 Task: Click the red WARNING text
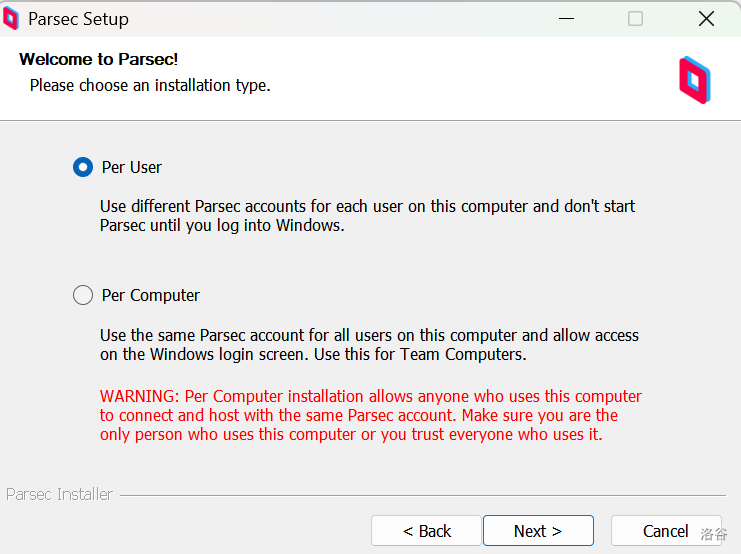point(370,415)
